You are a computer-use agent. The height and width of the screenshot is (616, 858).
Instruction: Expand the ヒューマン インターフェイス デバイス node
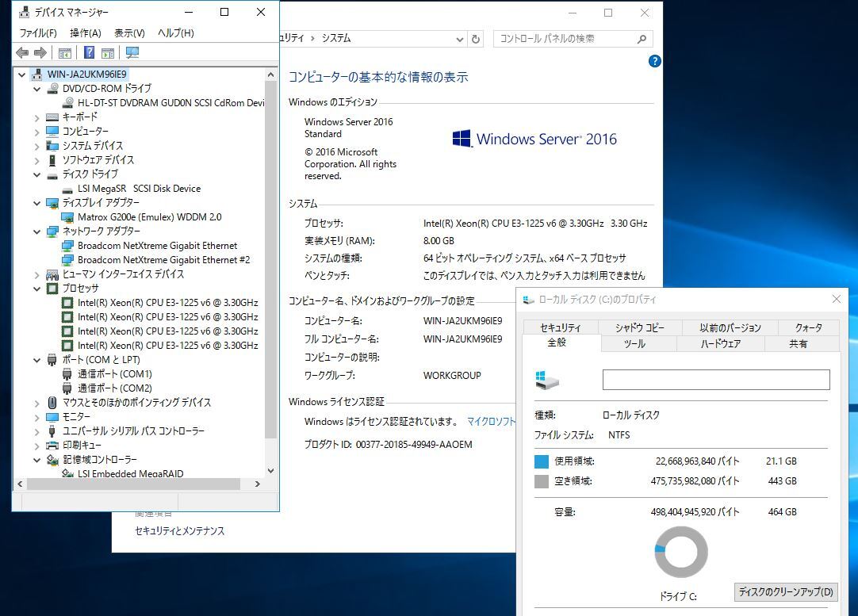click(37, 274)
